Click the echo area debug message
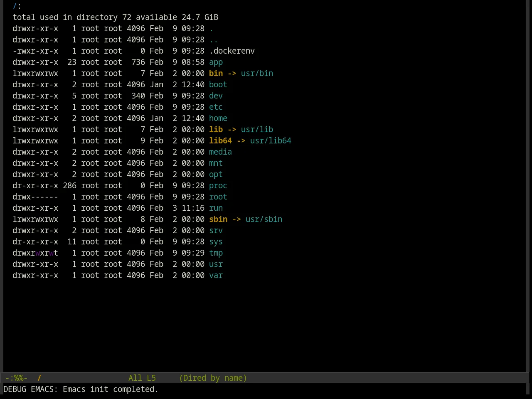 [x=81, y=389]
